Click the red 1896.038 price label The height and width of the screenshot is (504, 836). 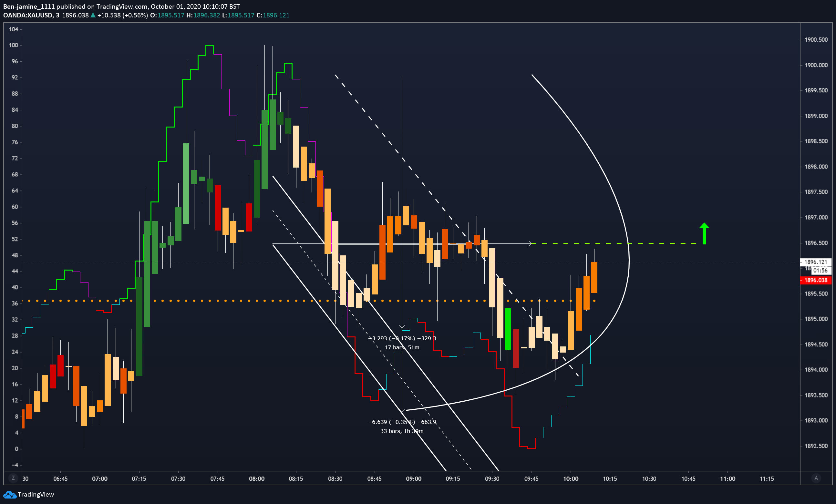tap(816, 280)
